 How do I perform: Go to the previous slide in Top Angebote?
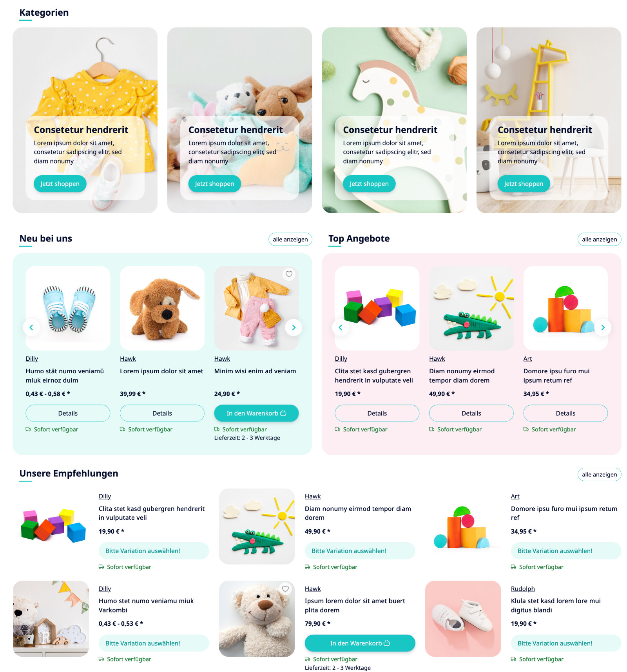341,327
